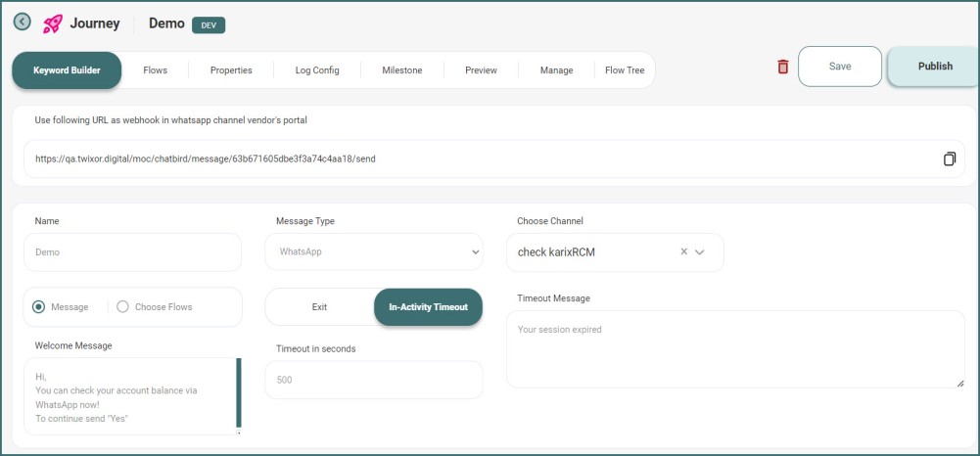This screenshot has width=980, height=456.
Task: Copy the webhook URL with copy icon
Action: (949, 159)
